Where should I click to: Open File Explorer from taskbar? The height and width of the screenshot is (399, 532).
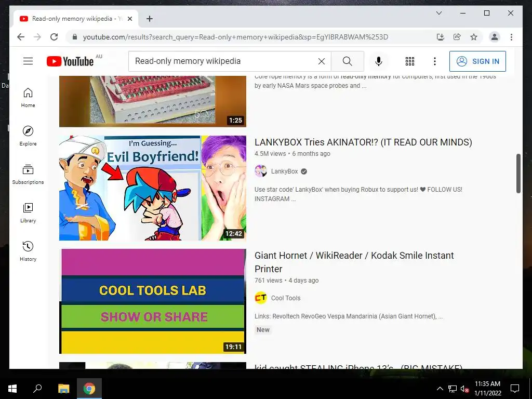coord(63,389)
